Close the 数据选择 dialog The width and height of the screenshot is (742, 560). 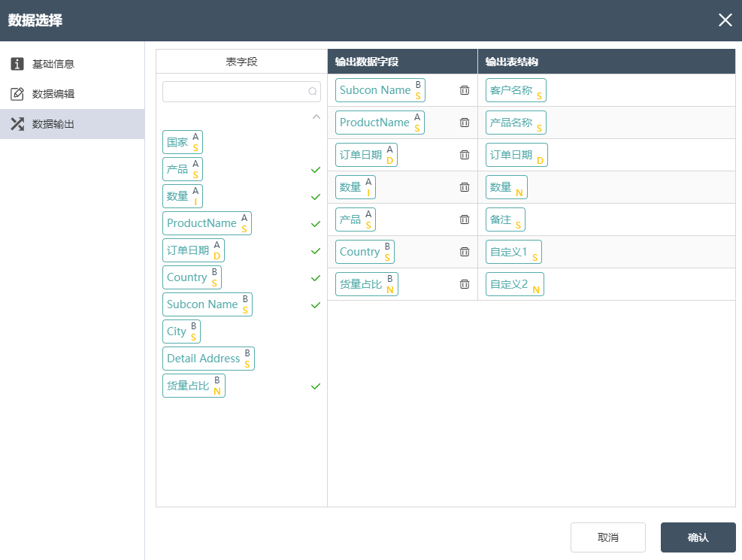click(x=725, y=20)
